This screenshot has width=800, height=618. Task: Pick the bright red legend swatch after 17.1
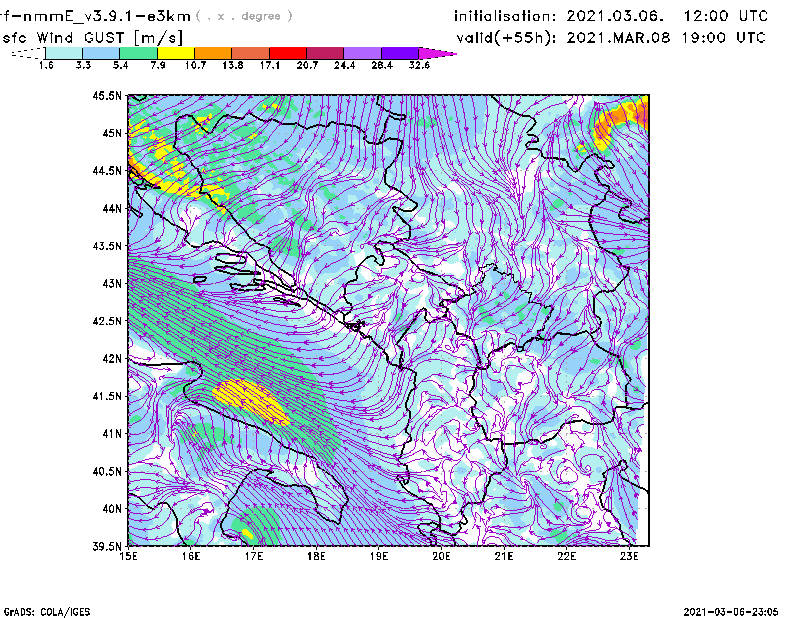point(288,53)
